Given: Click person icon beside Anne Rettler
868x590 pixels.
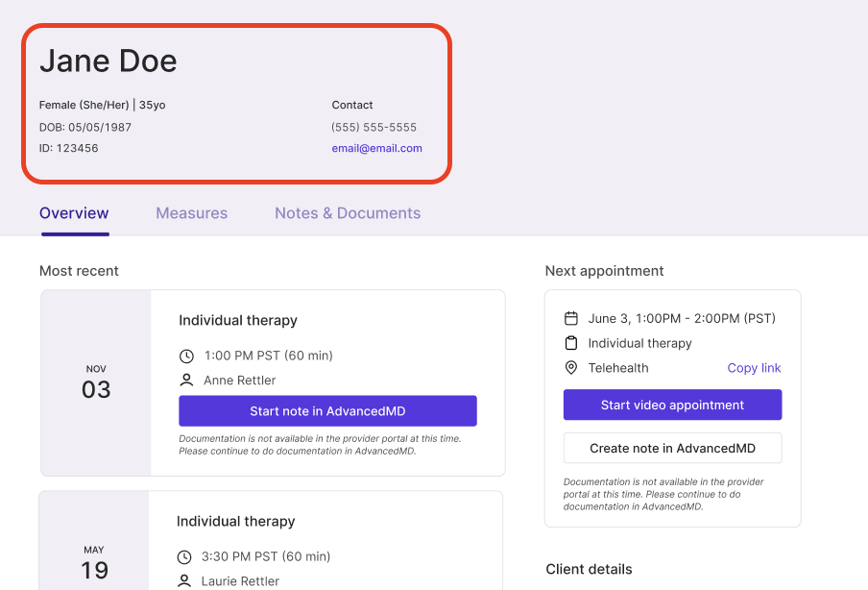Looking at the screenshot, I should click(x=186, y=380).
